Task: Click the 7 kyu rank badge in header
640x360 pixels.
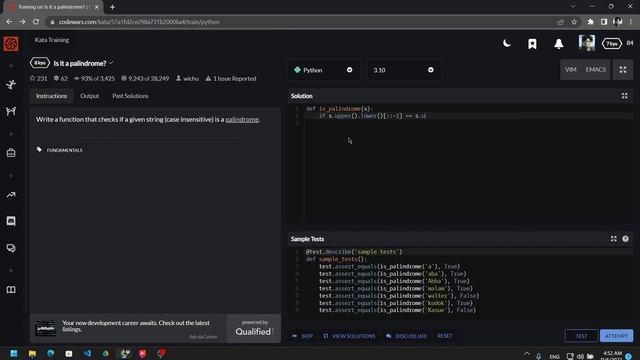Action: 611,43
